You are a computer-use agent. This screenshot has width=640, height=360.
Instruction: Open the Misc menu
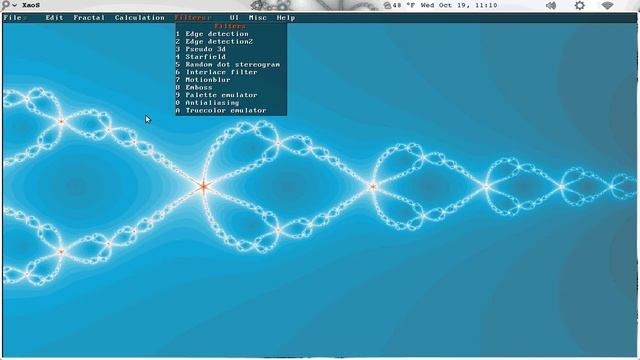(258, 18)
